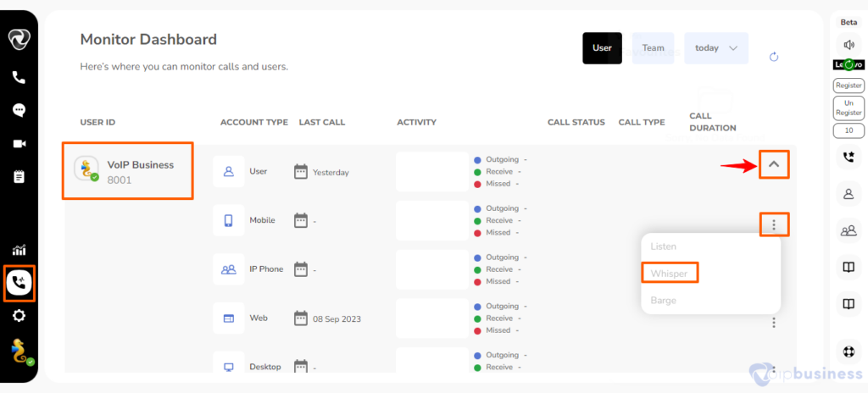Click the single user icon in right panel
This screenshot has height=393, width=868.
849,194
